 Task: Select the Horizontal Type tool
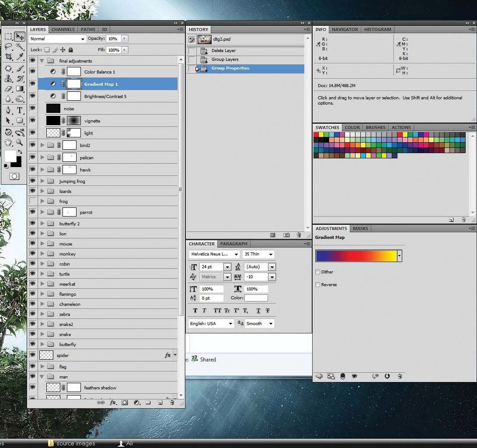[20, 110]
